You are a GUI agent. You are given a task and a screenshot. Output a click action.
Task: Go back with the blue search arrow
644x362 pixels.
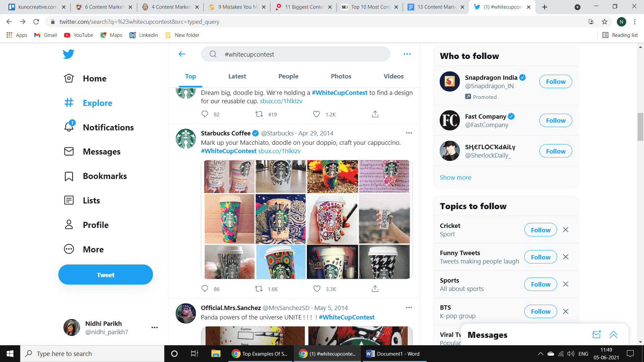point(182,54)
